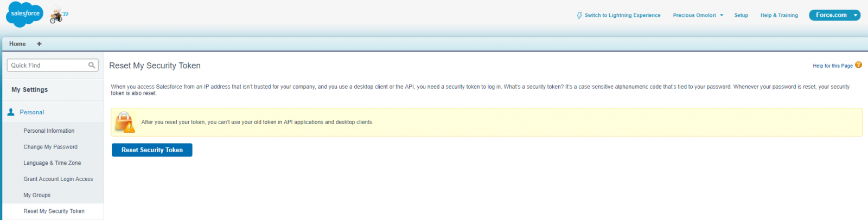Screen dimensions: 868x220
Task: Select Reset My Security Token sidebar item
Action: click(54, 211)
